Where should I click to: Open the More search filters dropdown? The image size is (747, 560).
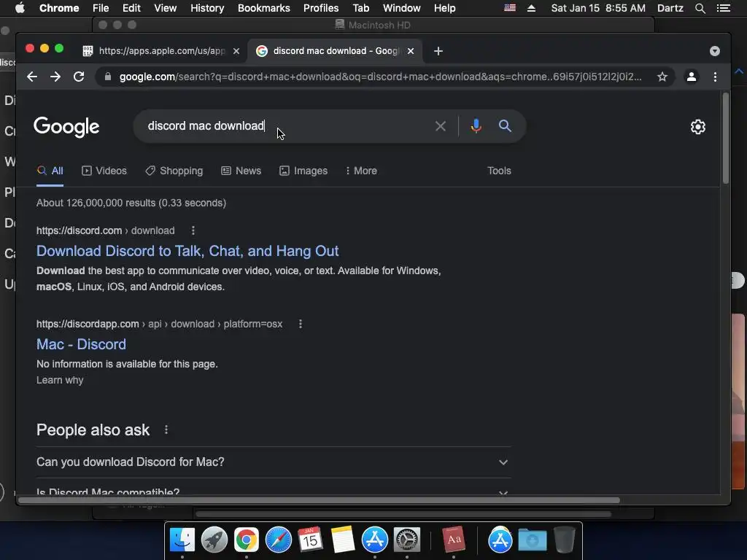coord(362,171)
